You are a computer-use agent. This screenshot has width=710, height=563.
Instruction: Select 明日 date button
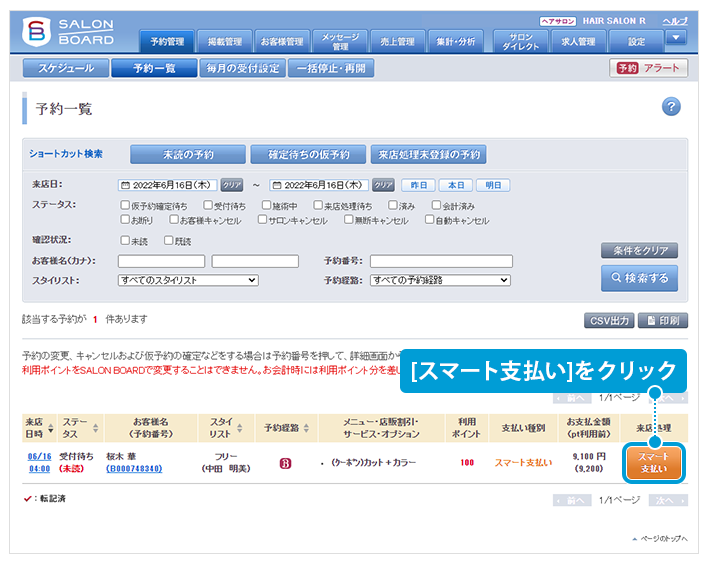tap(493, 185)
